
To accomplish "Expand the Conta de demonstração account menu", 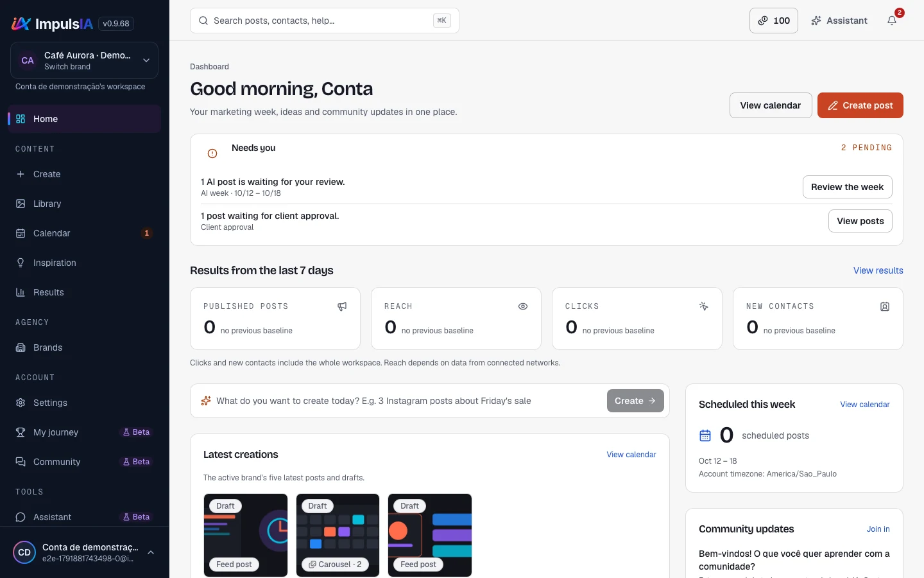I will click(85, 552).
